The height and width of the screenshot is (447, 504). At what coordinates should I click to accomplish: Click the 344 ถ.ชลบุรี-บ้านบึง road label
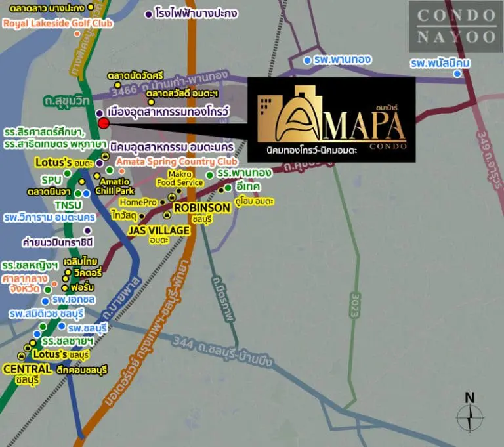[222, 351]
